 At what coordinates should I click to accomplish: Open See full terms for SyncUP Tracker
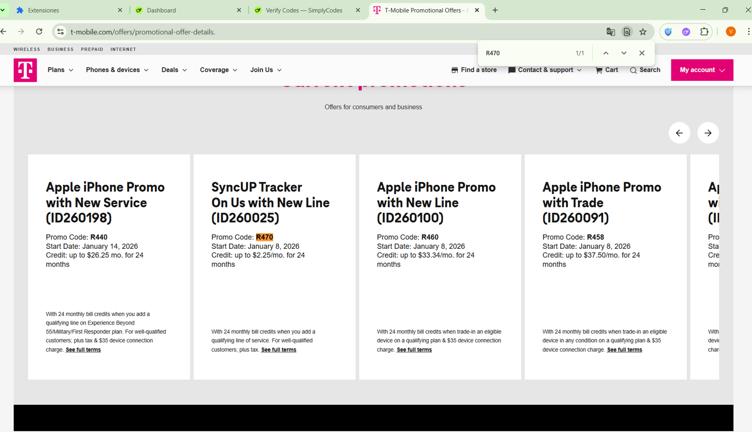[x=279, y=350]
